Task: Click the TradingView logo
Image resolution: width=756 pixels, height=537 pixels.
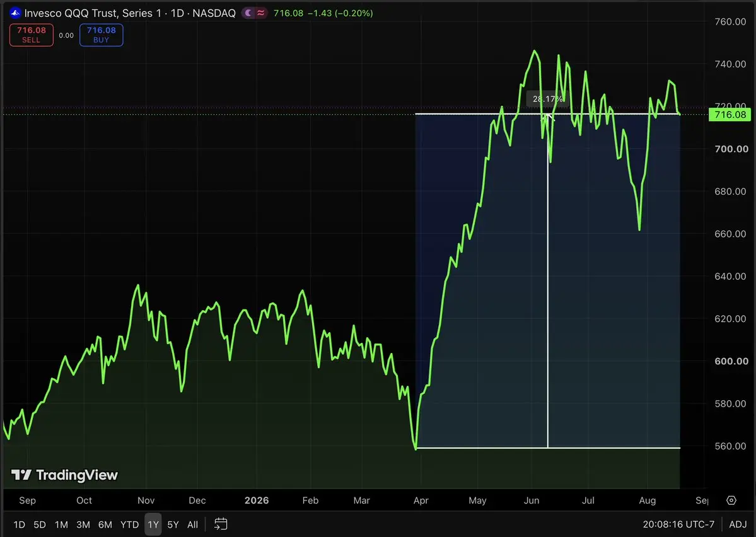Action: point(64,475)
